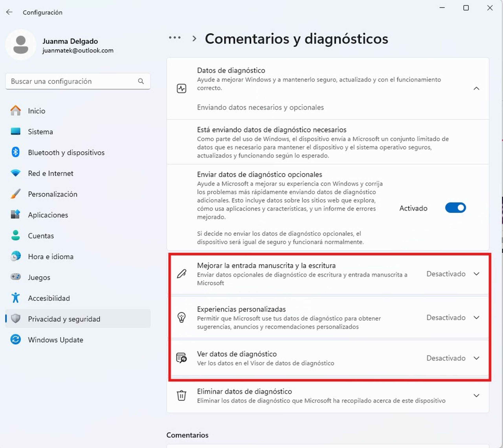Click Desactivado in Experiencias personalizadas row
Image resolution: width=503 pixels, height=448 pixels.
click(446, 317)
